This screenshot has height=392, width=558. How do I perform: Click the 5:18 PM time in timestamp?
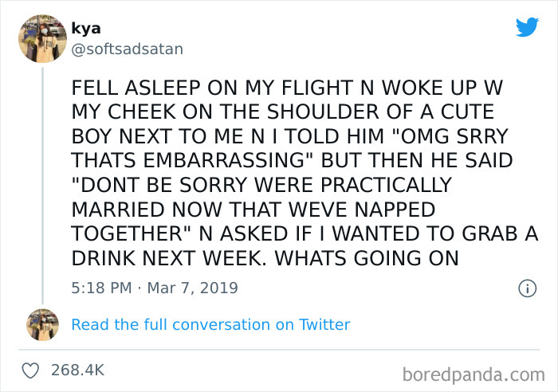click(100, 287)
